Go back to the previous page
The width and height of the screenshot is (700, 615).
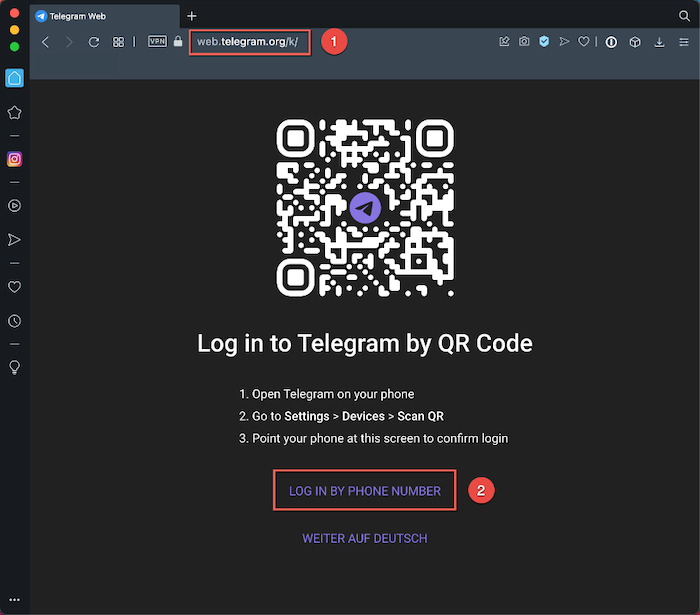click(45, 42)
